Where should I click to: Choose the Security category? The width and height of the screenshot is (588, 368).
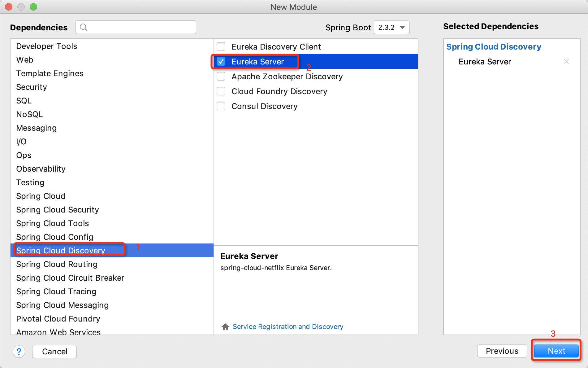coord(32,87)
